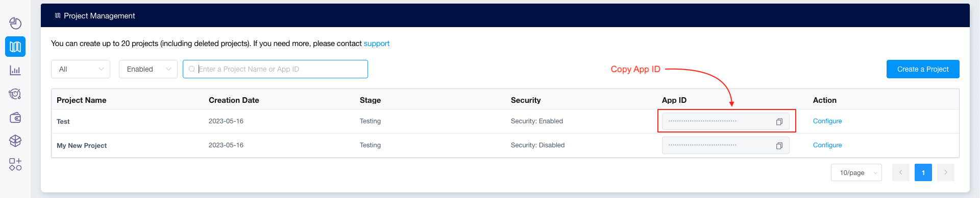Expand the Enabled status dropdown

(148, 69)
